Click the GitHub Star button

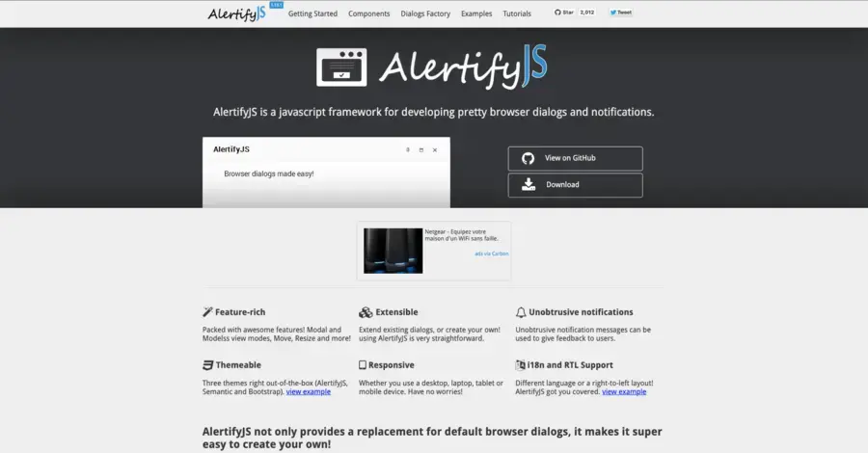[x=564, y=13]
